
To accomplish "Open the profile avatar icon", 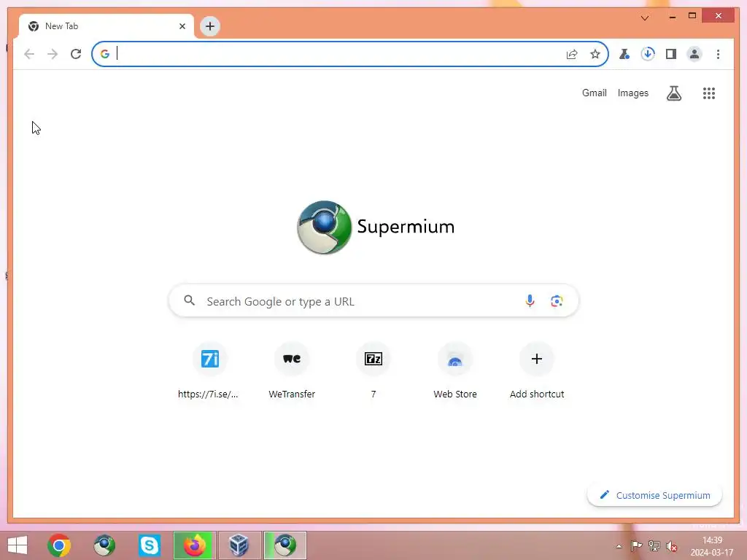I will (x=694, y=54).
